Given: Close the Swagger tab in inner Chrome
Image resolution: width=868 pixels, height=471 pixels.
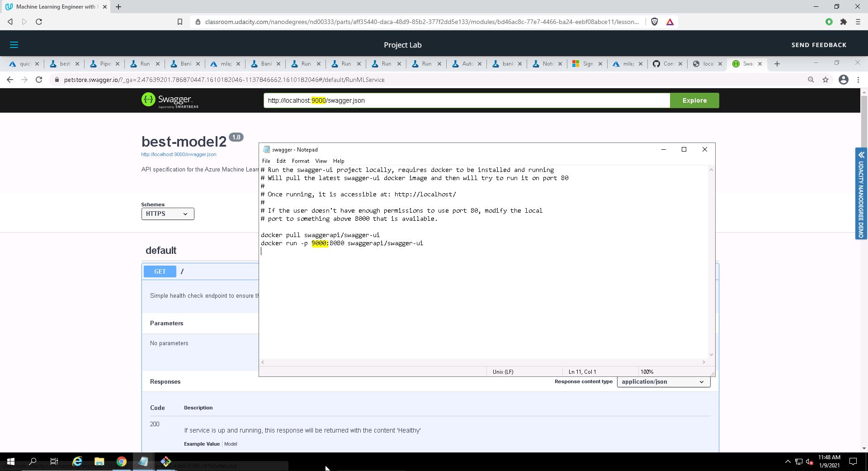Looking at the screenshot, I should [x=760, y=64].
